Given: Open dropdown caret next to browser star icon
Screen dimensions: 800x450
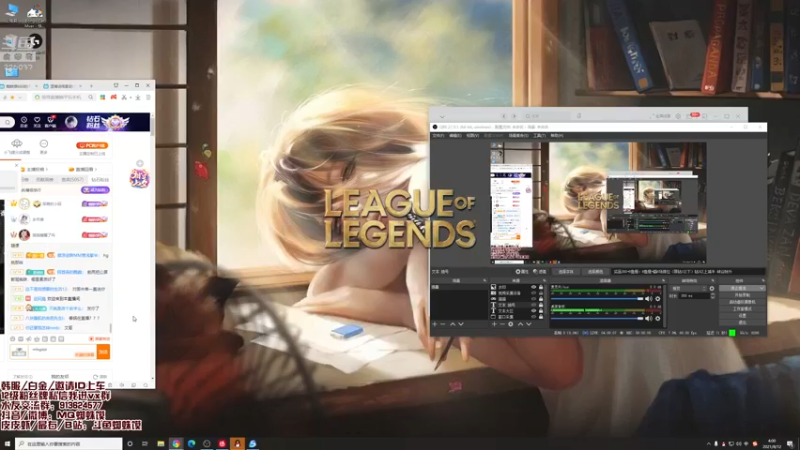Looking at the screenshot, I should tap(19, 97).
